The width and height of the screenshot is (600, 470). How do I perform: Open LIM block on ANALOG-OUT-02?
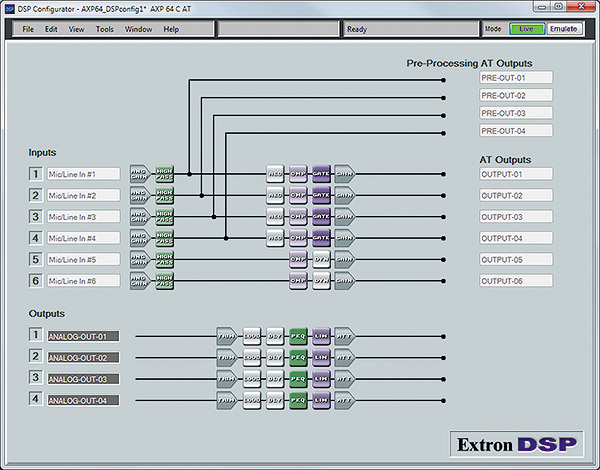pos(321,358)
